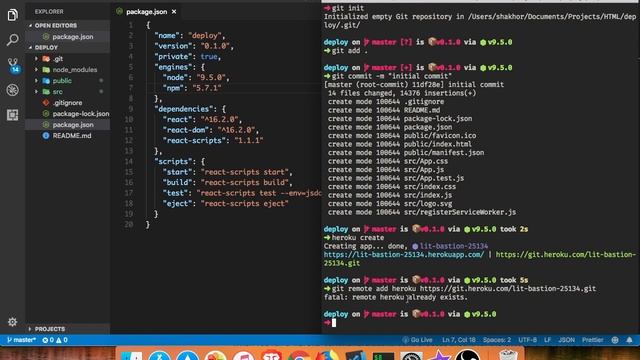This screenshot has height=360, width=640.
Task: Click "react-scripts start" in editor
Action: point(244,172)
